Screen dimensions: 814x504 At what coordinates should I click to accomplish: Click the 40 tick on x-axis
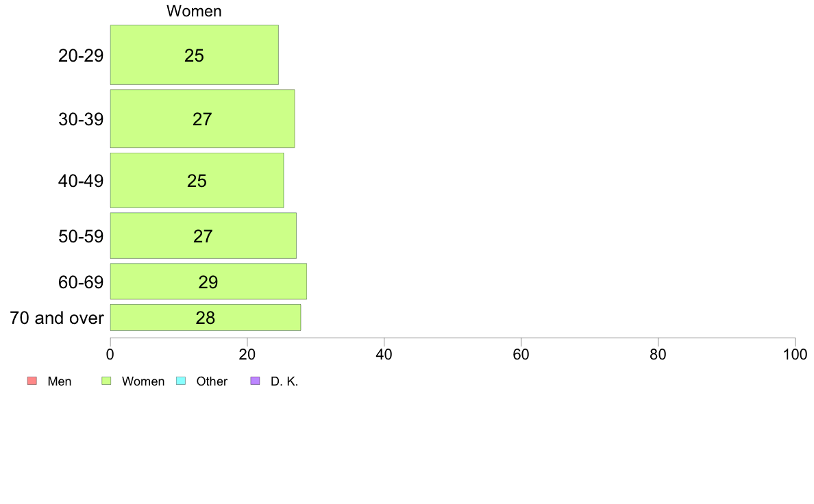point(384,355)
